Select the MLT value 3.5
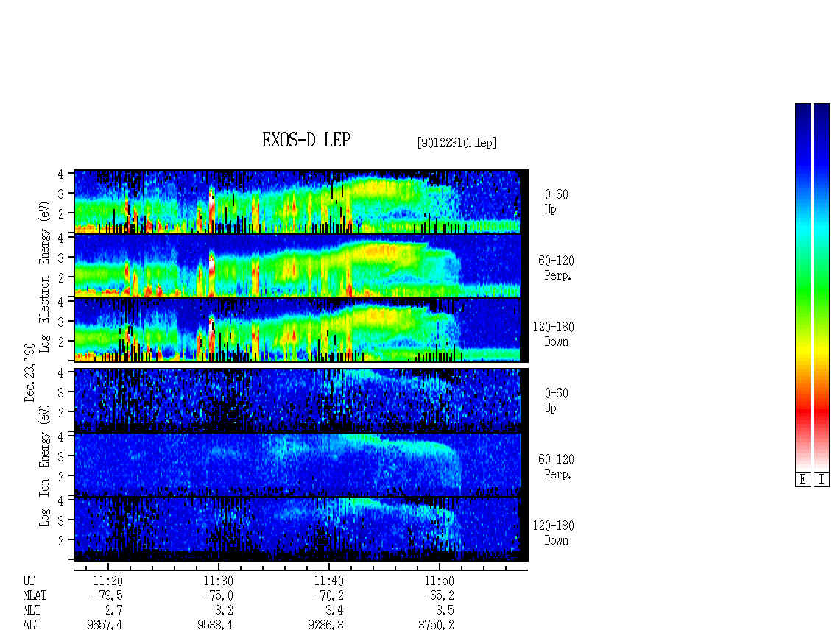This screenshot has width=832, height=644. 445,611
